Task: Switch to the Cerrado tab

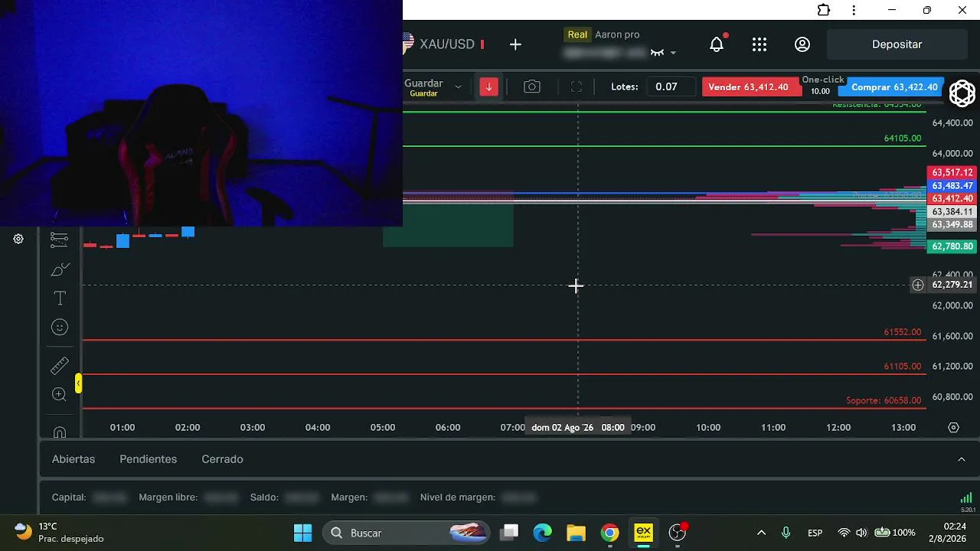Action: [222, 459]
